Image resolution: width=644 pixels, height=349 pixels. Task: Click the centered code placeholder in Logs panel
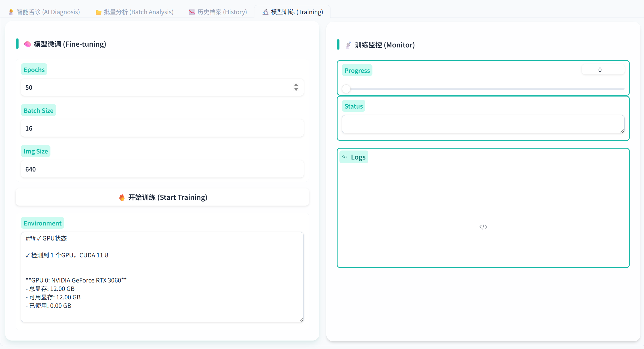click(483, 227)
